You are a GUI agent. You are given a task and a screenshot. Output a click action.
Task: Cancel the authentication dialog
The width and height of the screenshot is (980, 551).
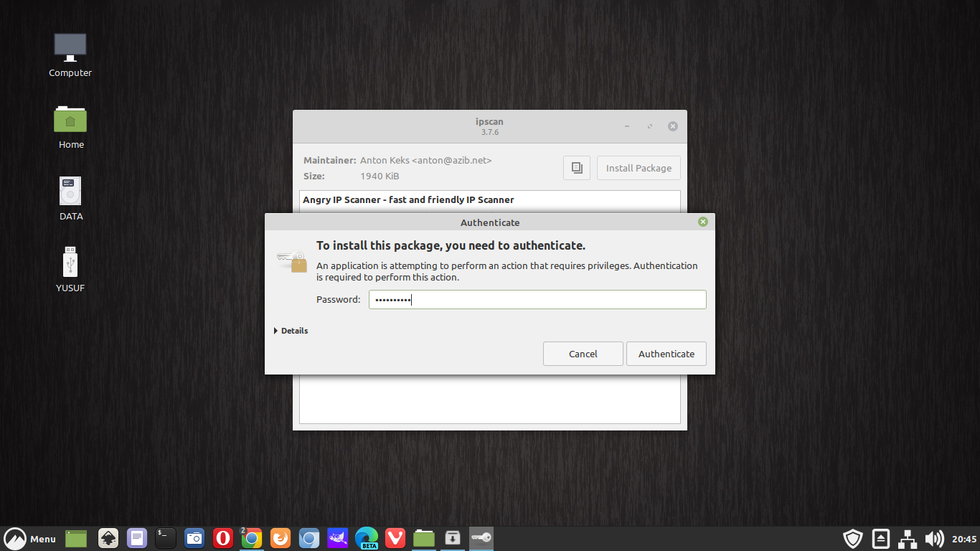(x=583, y=354)
